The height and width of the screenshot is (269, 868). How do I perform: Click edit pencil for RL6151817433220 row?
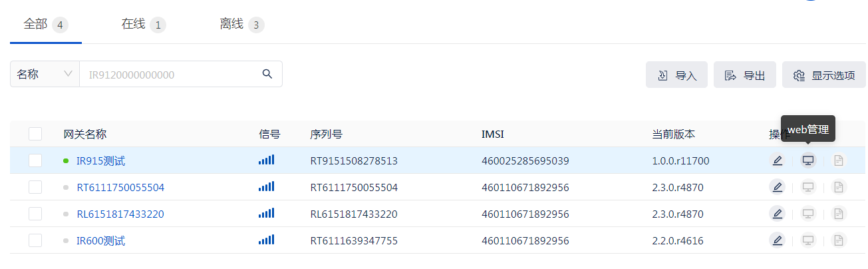776,214
